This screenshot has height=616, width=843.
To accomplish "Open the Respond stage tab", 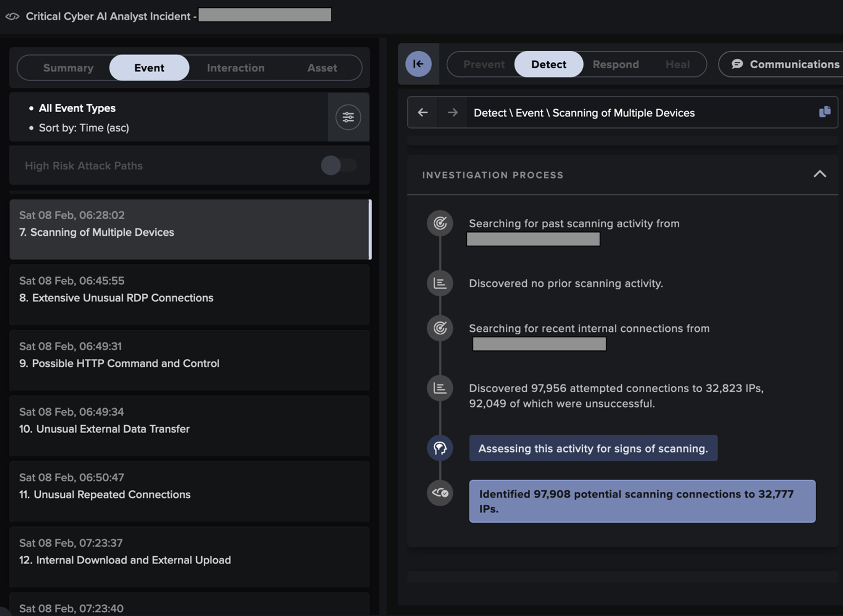I will [615, 64].
